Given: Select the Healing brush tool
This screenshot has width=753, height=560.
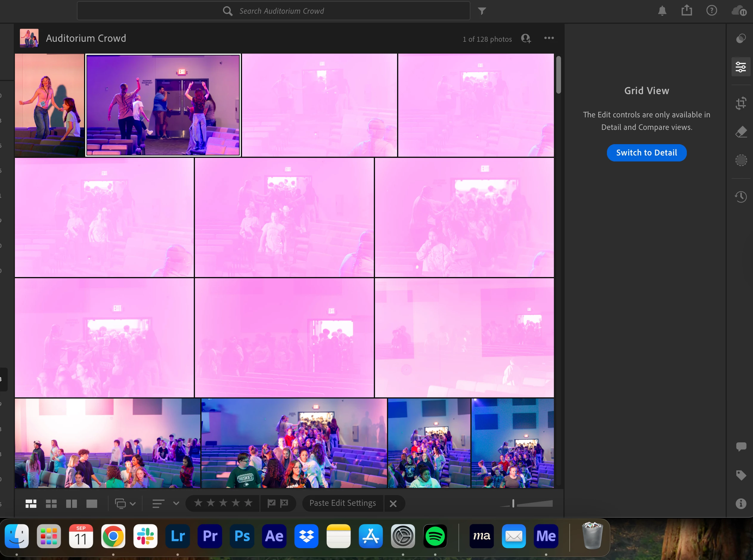Looking at the screenshot, I should 741,132.
